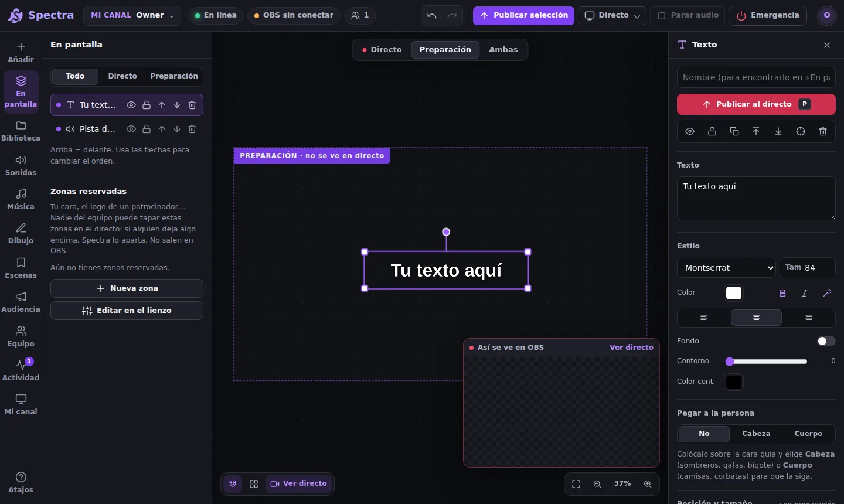Switch the canvas to the Directo view
This screenshot has height=504, width=844.
tap(382, 50)
